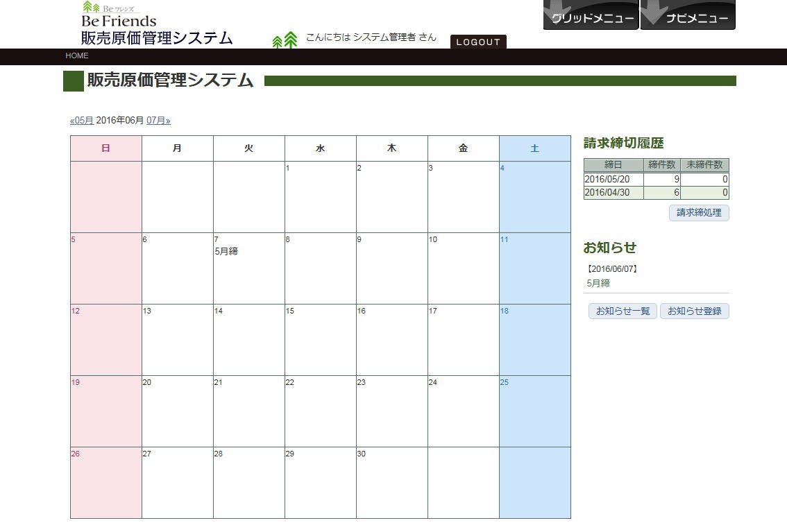Open the グリッドメニュー grid menu
787x532 pixels.
tap(591, 15)
